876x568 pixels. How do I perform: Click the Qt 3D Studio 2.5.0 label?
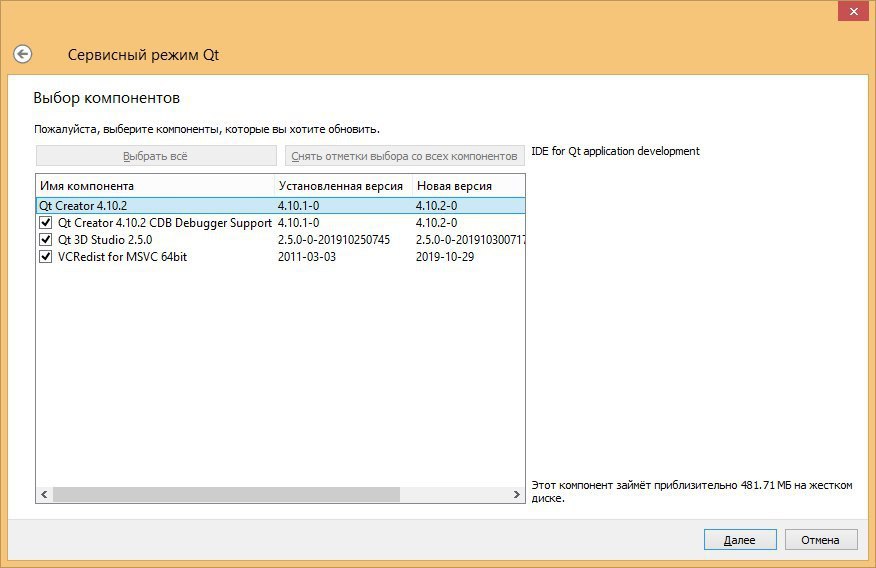coord(105,240)
